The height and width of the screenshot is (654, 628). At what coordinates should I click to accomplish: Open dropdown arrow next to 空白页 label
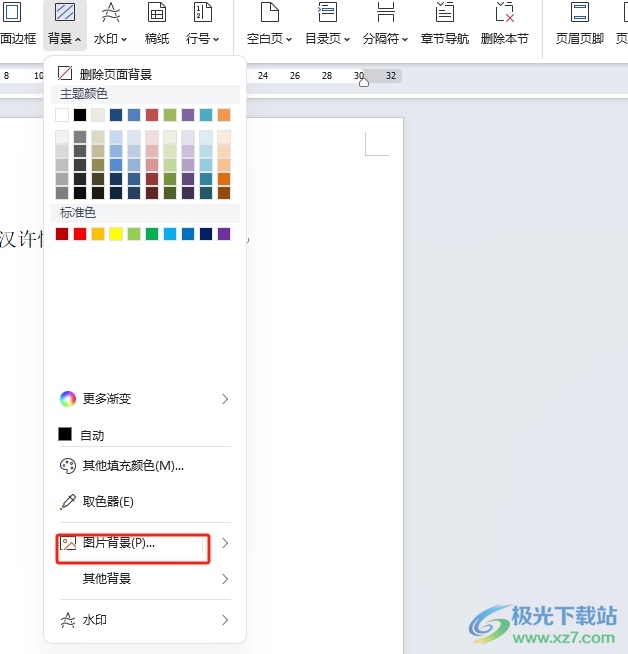tap(289, 40)
